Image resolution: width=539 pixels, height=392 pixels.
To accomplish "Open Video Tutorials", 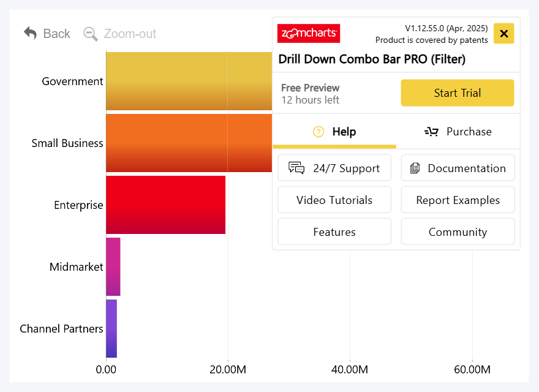I will point(334,200).
